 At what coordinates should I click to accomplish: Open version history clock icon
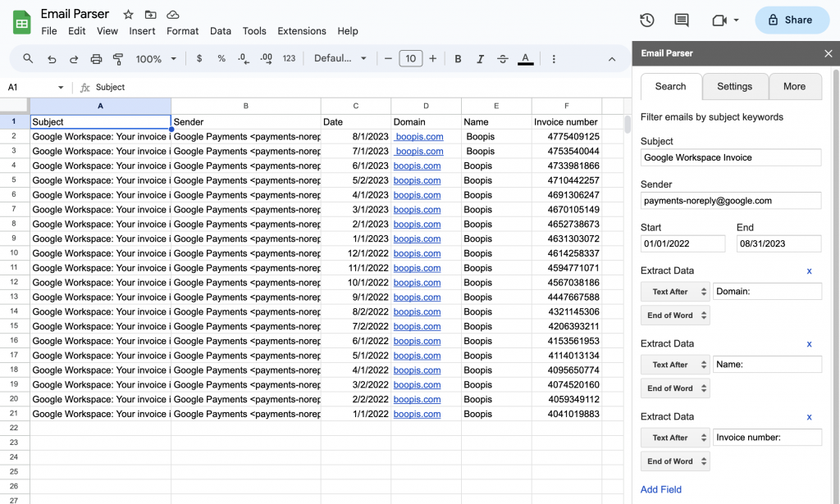coord(647,20)
